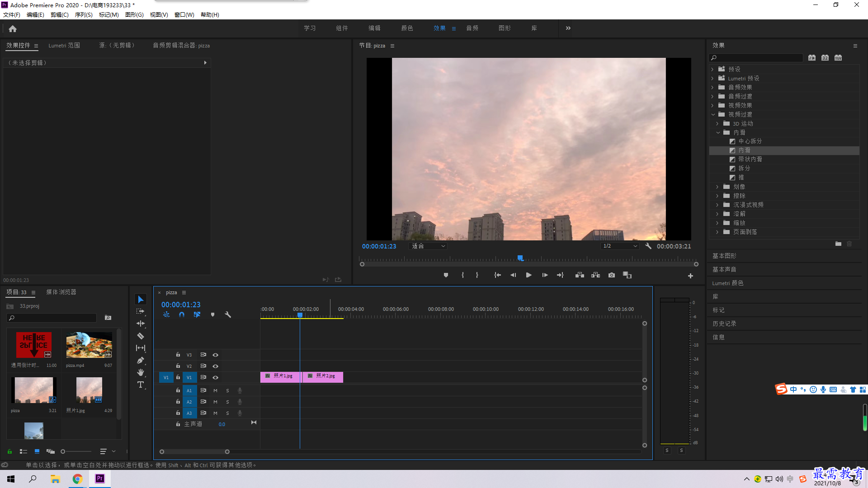
Task: Switch to 颜色 workspace tab
Action: point(407,28)
